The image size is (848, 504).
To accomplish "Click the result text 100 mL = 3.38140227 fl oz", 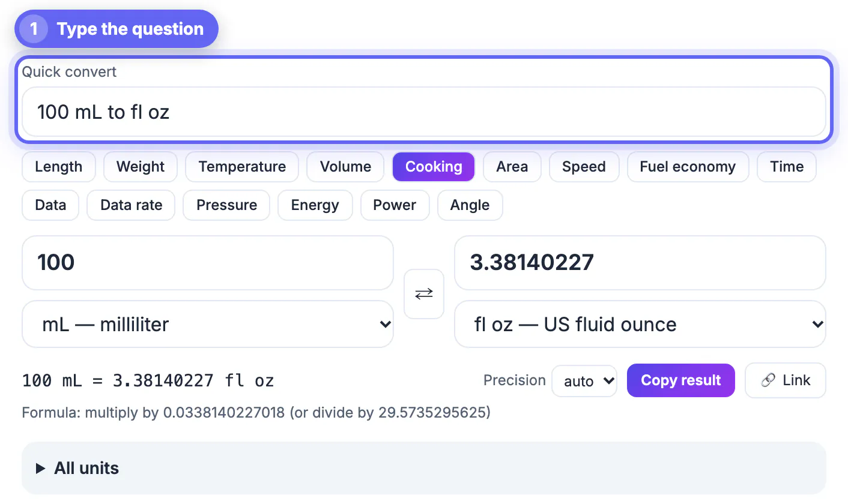I will pyautogui.click(x=148, y=380).
